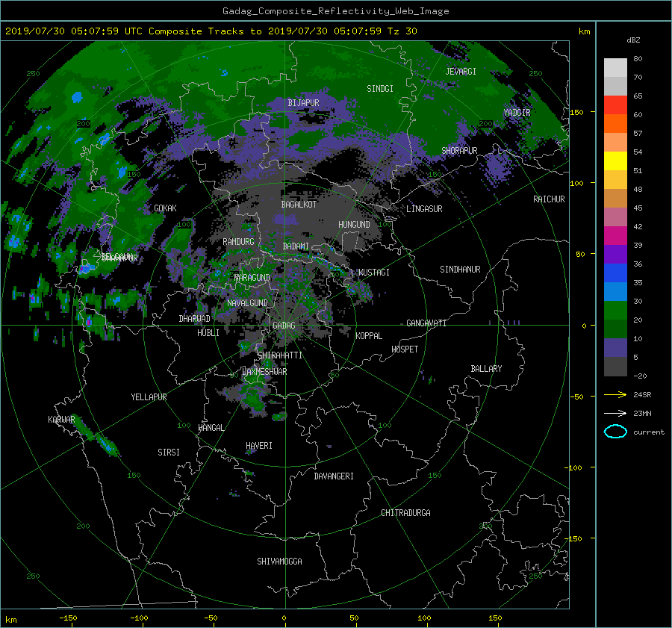The width and height of the screenshot is (672, 628).
Task: Select the 70-80 dBZ light gray swatch
Action: [x=615, y=68]
